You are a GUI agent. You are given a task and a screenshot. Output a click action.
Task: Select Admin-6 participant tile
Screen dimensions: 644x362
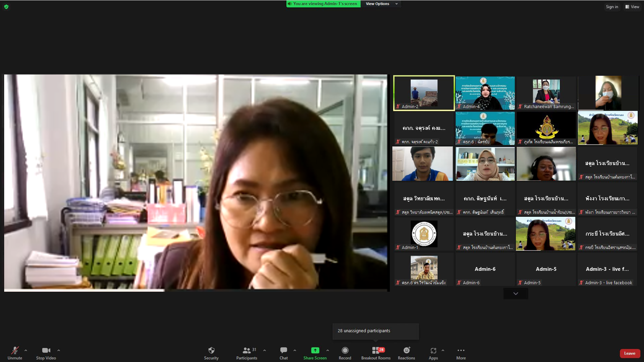(x=485, y=269)
